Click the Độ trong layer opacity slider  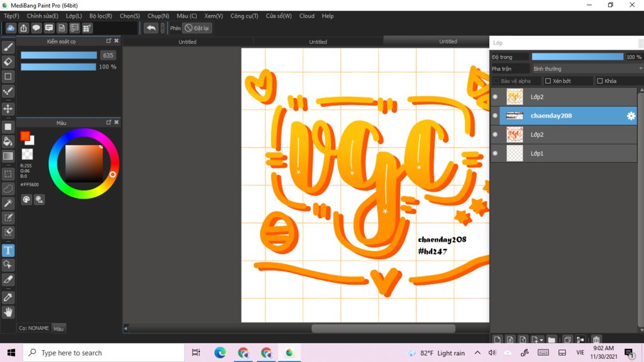tap(577, 57)
